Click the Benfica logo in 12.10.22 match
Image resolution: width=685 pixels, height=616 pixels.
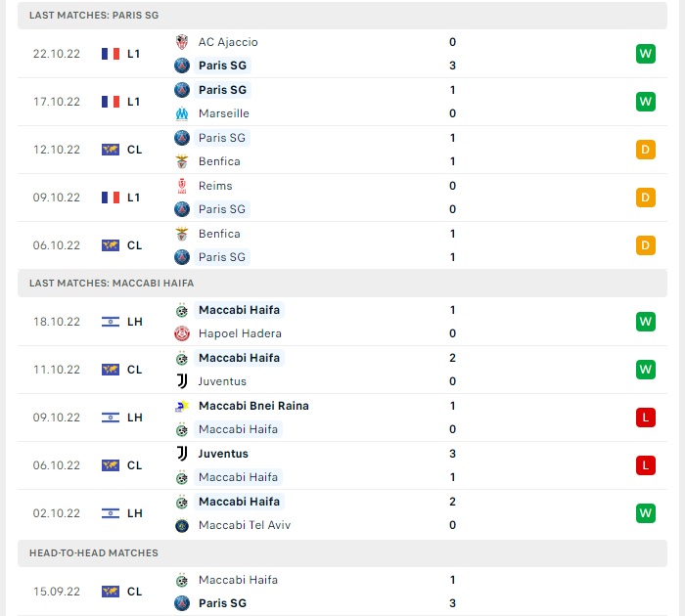click(181, 161)
